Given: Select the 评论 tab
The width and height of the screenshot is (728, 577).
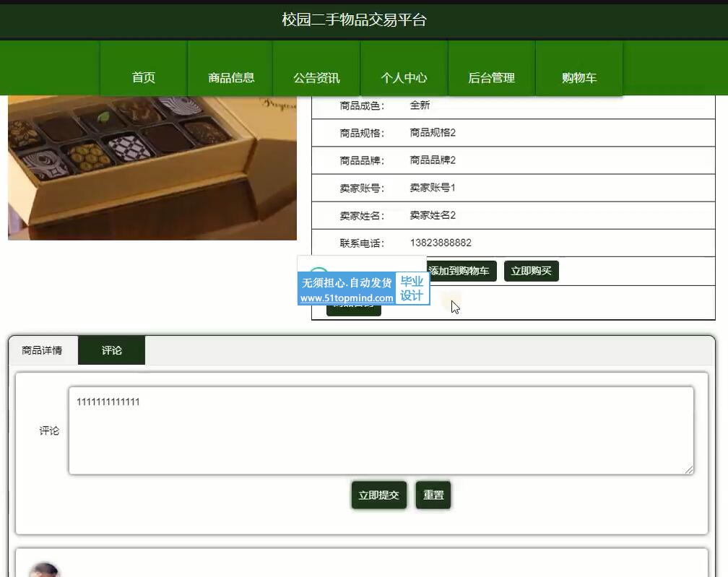Looking at the screenshot, I should point(111,350).
